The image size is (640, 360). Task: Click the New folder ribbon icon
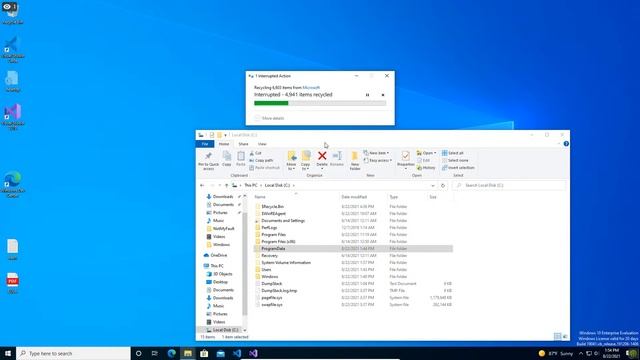pos(355,160)
